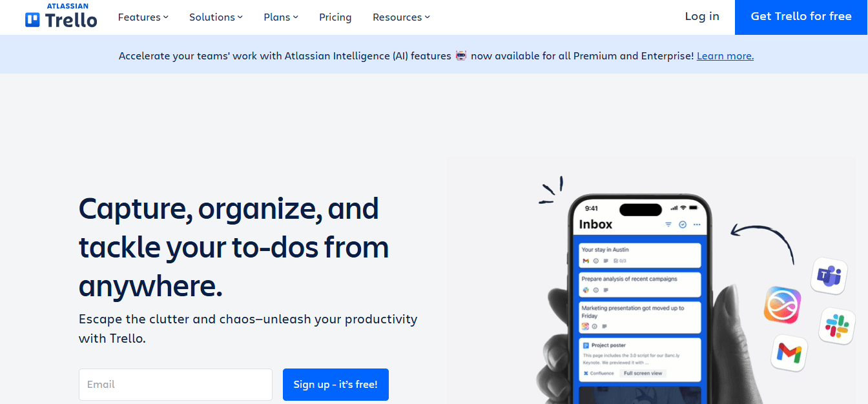868x404 pixels.
Task: Click the Log in link
Action: coord(702,17)
